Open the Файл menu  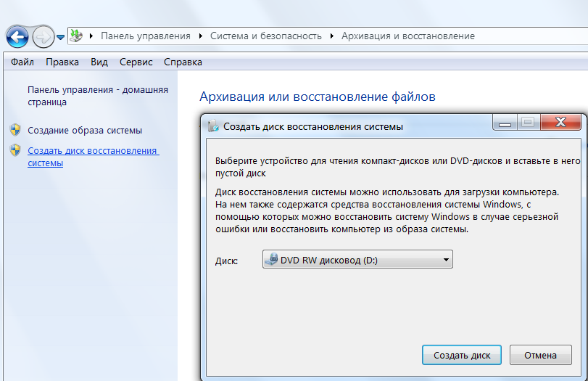pyautogui.click(x=22, y=62)
